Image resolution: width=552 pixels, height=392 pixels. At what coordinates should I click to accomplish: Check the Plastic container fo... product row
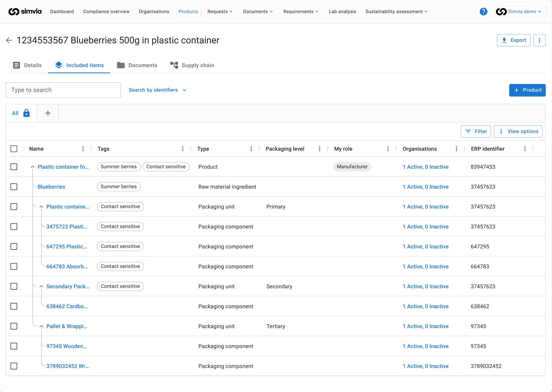[14, 167]
